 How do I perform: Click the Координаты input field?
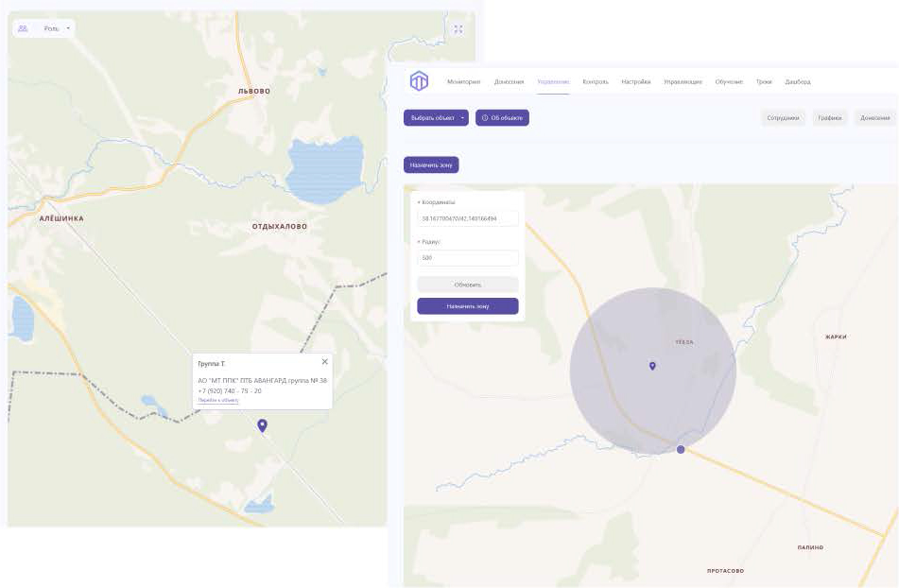click(467, 218)
